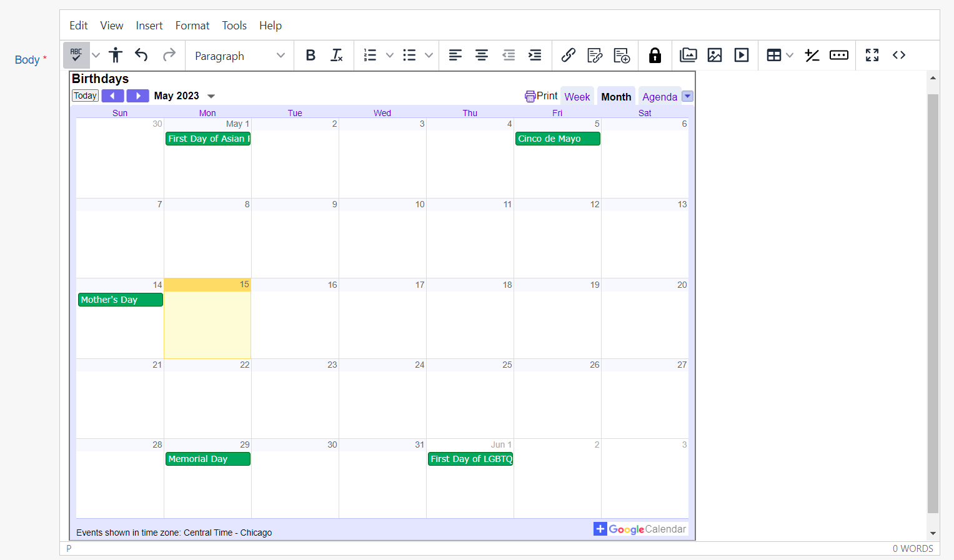
Task: Add to Google Calendar button
Action: 640,529
